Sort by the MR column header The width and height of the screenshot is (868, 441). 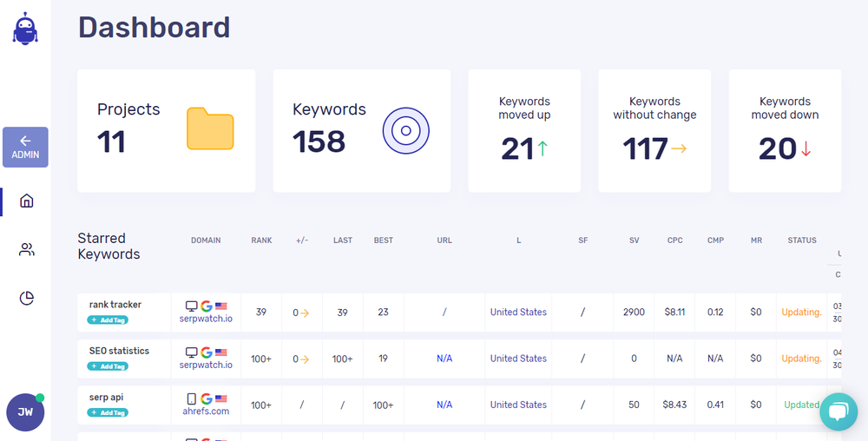756,240
